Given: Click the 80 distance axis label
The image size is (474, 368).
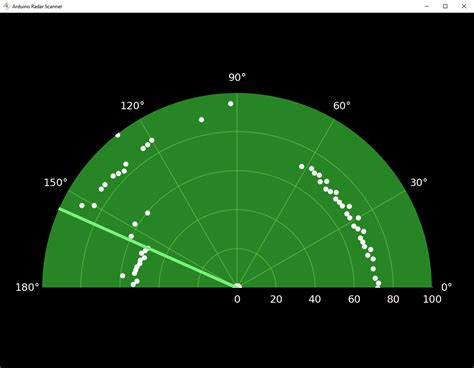Looking at the screenshot, I should click(393, 299).
